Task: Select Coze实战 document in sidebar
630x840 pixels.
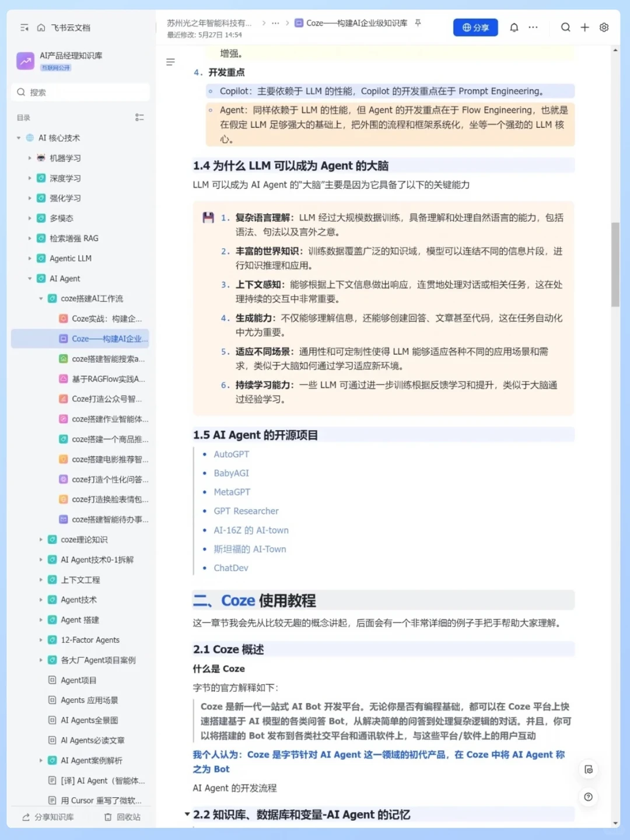Action: [x=107, y=318]
